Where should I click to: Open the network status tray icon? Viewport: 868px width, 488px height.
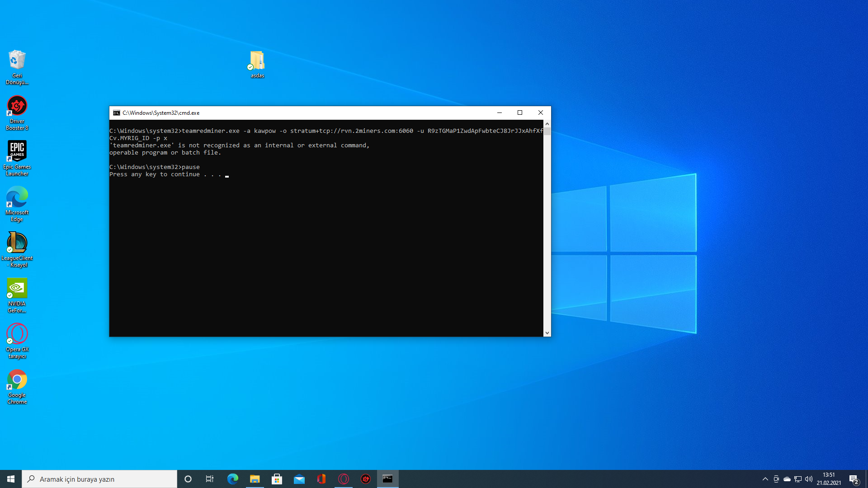pos(798,479)
